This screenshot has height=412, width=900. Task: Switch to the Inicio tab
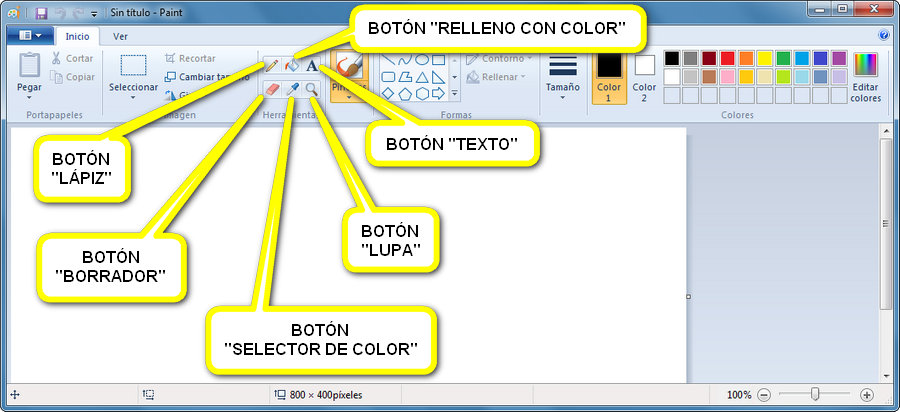[x=77, y=35]
